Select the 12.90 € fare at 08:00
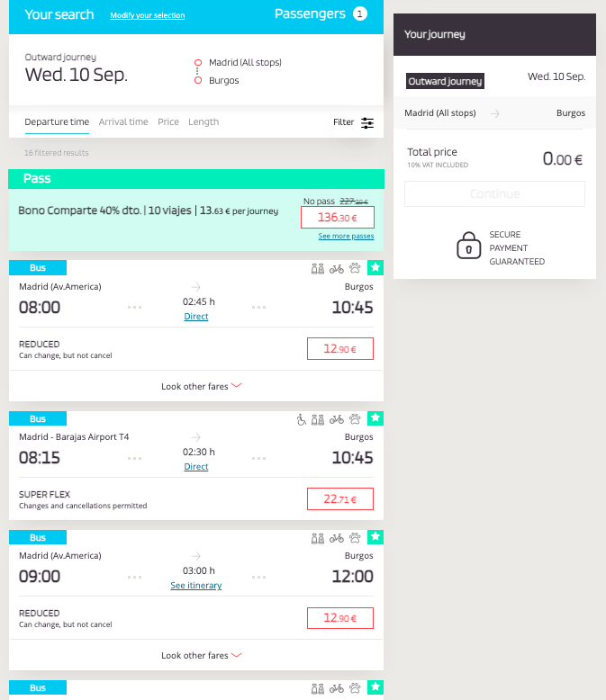606x700 pixels. coord(339,349)
